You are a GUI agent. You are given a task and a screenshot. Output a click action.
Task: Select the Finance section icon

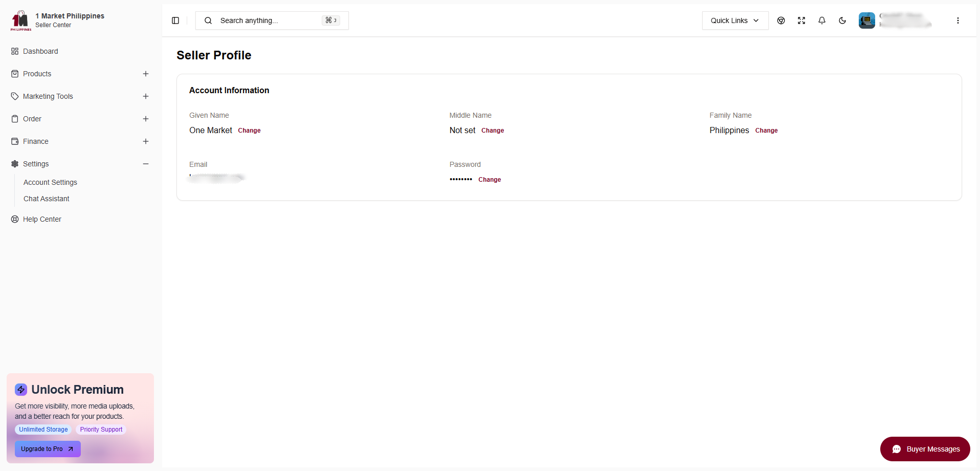click(15, 141)
